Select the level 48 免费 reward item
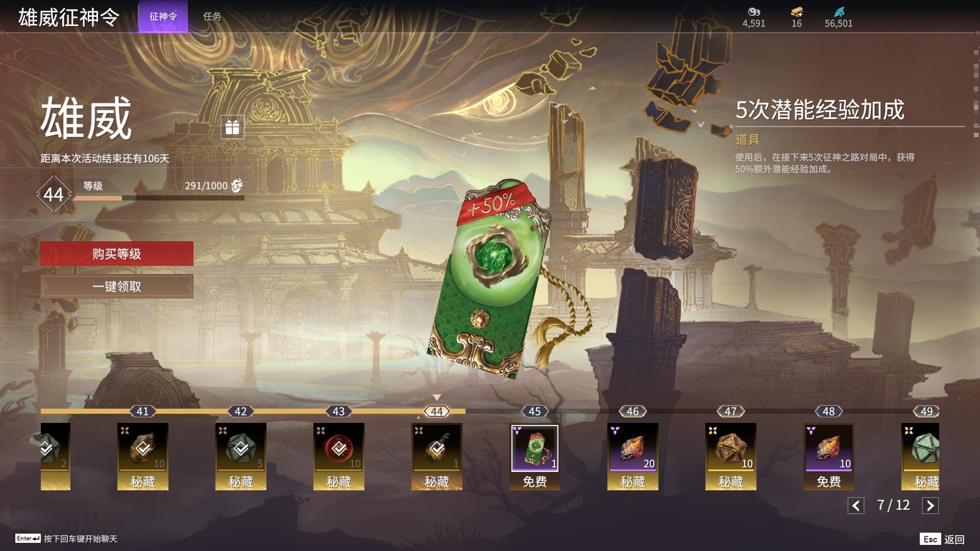Viewport: 980px width, 551px height. (828, 457)
